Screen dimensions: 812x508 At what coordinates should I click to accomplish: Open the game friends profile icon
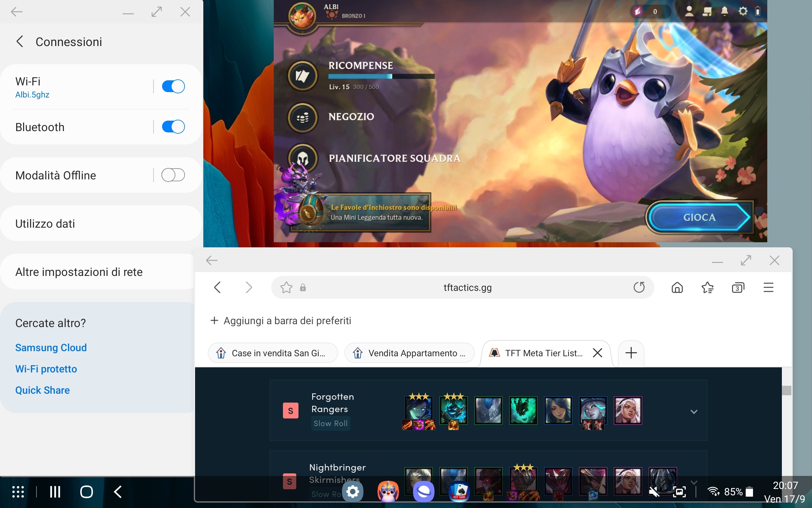coord(689,11)
